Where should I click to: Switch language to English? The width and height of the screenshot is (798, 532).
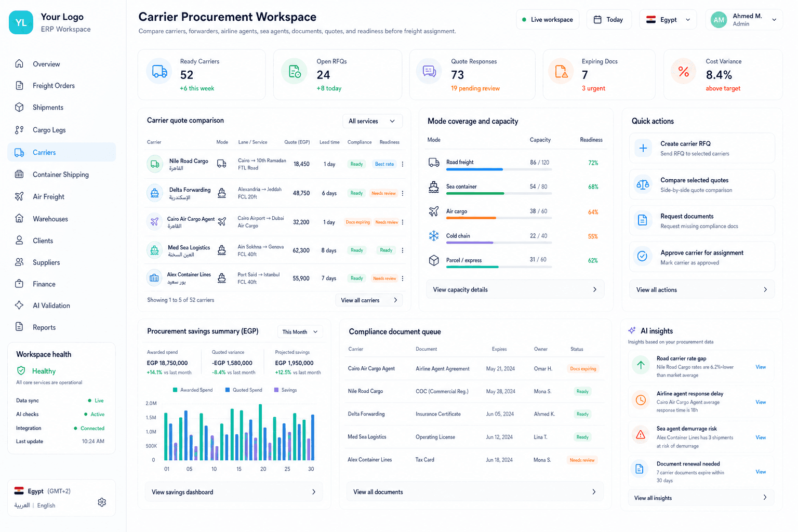(46, 506)
